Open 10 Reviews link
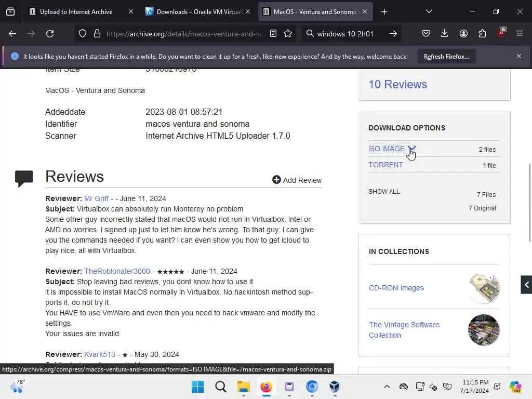The width and height of the screenshot is (532, 399). coord(397,84)
